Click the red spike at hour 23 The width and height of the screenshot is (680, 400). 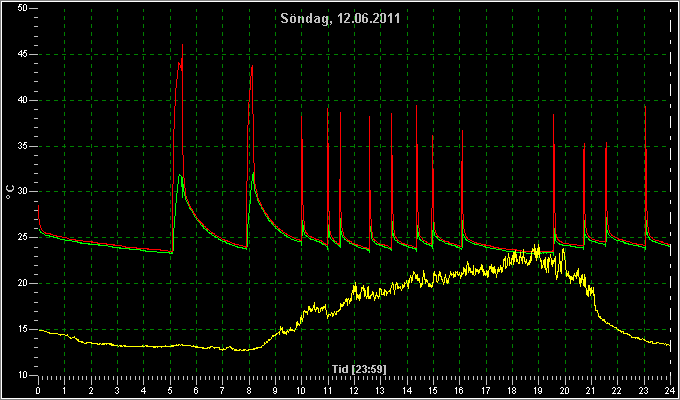(645, 107)
